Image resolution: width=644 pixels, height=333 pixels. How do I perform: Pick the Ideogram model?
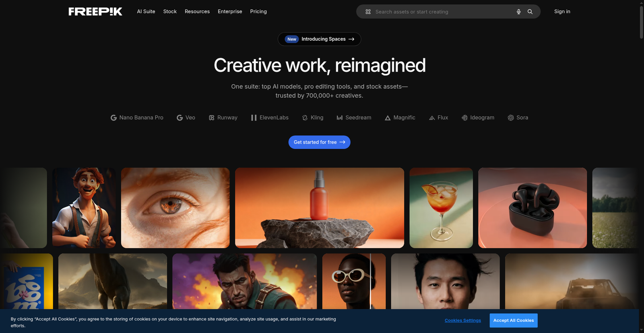(478, 117)
